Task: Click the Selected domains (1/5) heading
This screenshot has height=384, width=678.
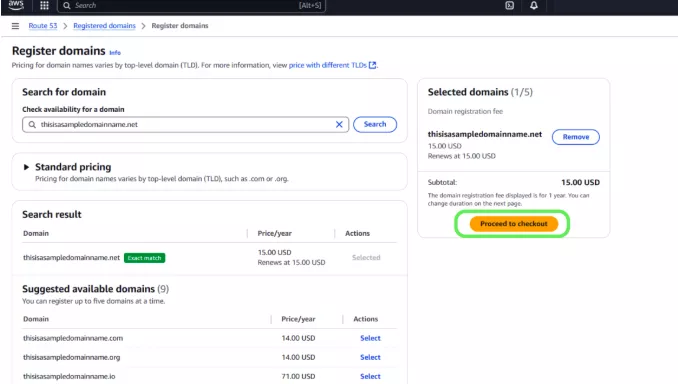Action: coord(480,92)
